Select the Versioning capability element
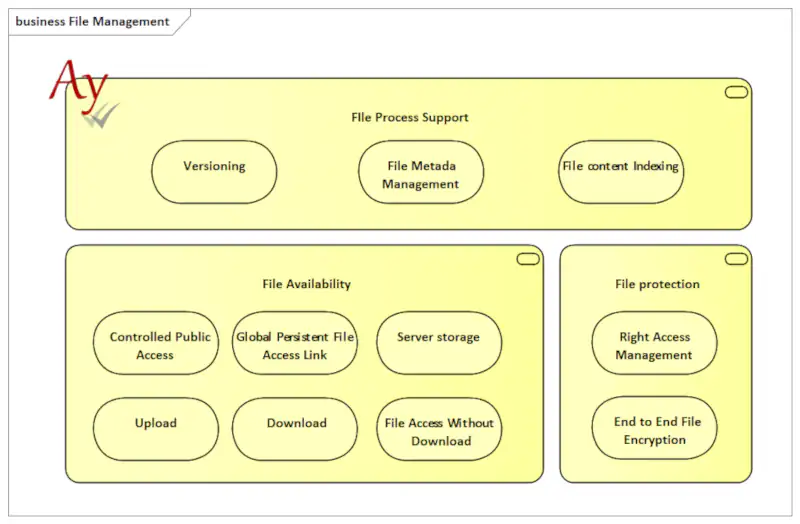Viewport: 800px width, 524px height. [x=214, y=172]
